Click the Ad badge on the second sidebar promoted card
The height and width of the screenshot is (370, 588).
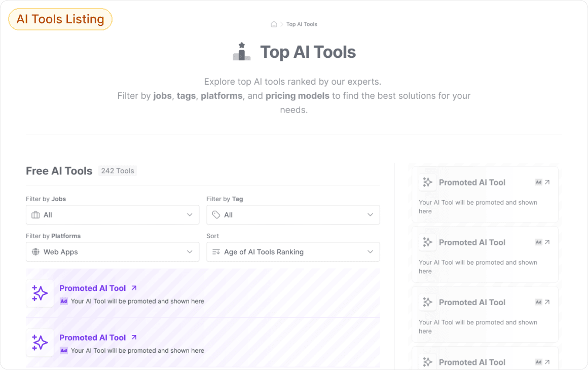(538, 242)
